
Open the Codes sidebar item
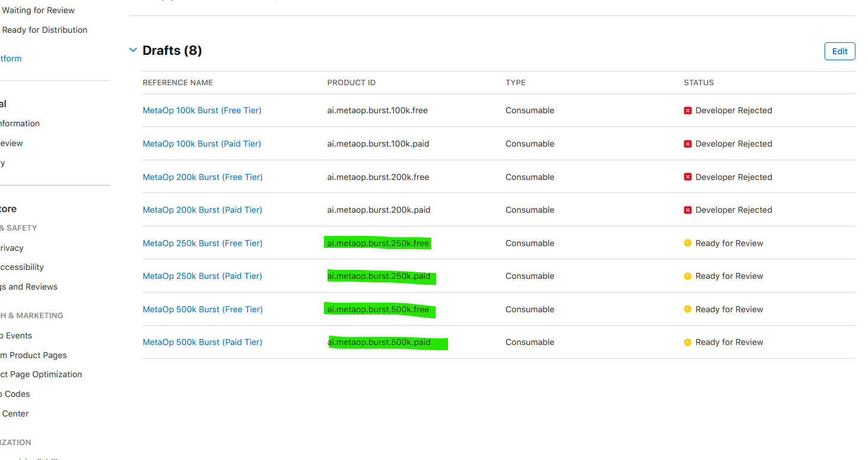pos(15,394)
